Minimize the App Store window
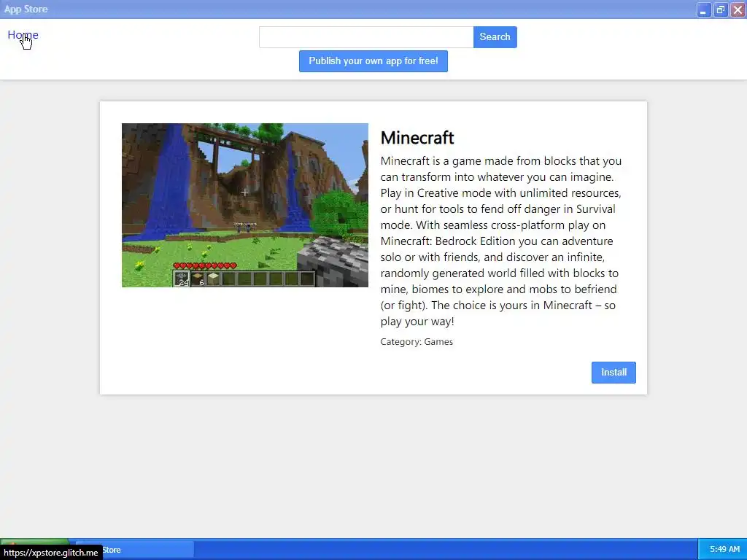The width and height of the screenshot is (747, 560). [704, 9]
